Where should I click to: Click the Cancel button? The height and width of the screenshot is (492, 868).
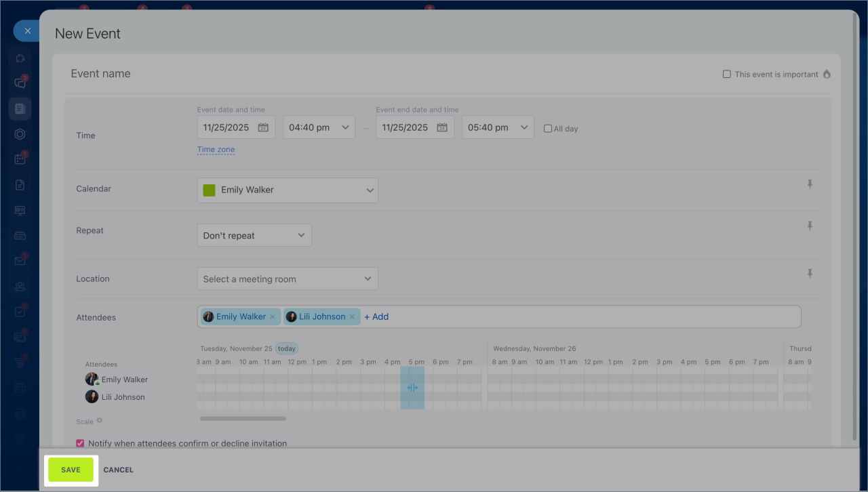(119, 470)
